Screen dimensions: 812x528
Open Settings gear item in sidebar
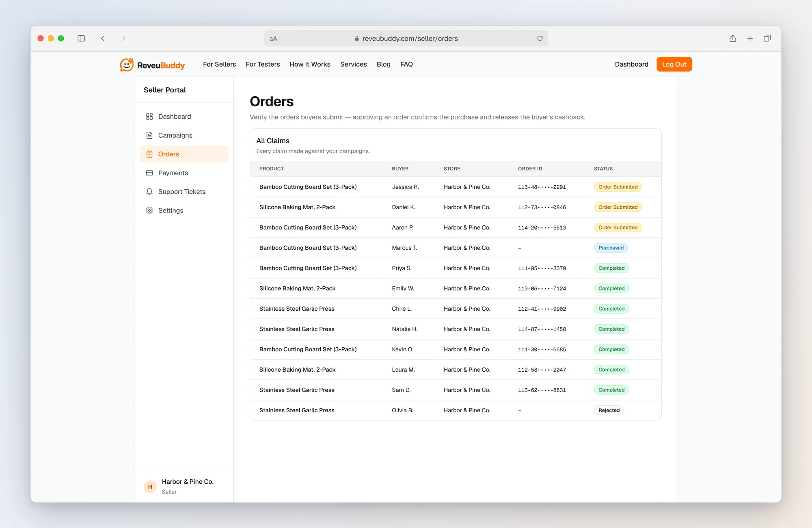point(184,210)
